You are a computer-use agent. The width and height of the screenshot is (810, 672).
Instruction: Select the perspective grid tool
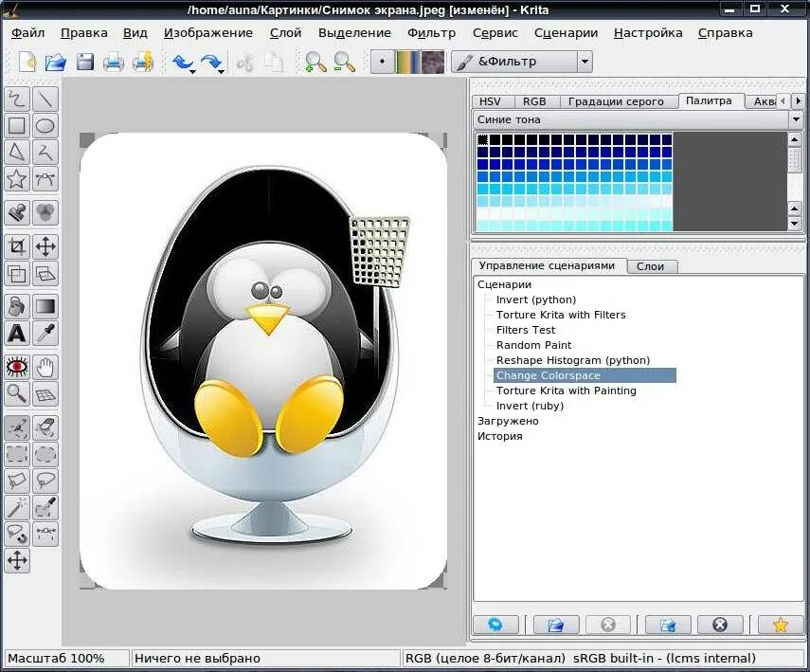pos(45,394)
